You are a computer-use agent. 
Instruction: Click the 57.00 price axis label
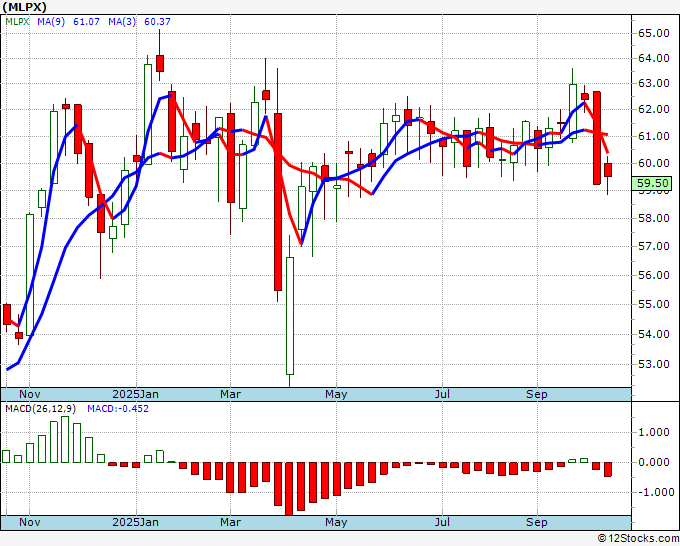(x=653, y=246)
